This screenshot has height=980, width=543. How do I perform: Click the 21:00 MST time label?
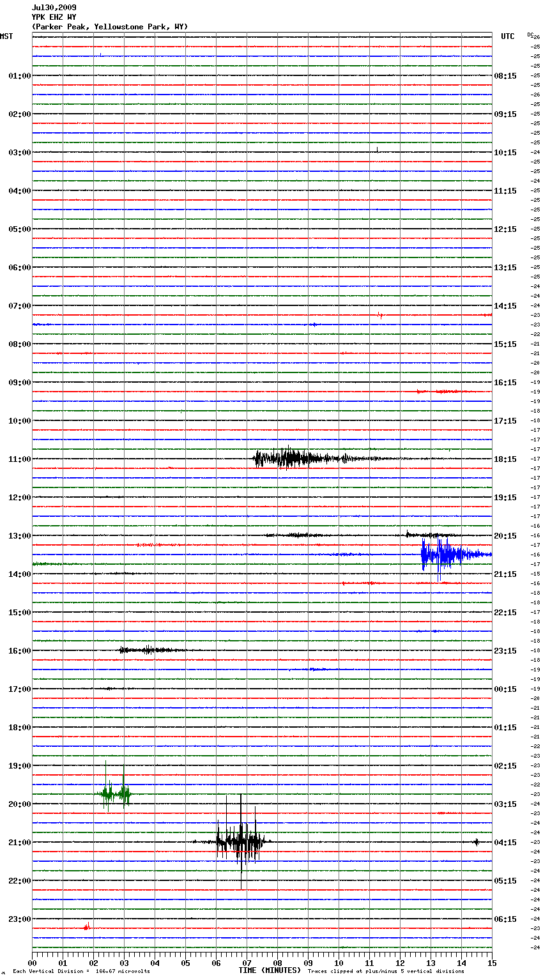coord(19,843)
